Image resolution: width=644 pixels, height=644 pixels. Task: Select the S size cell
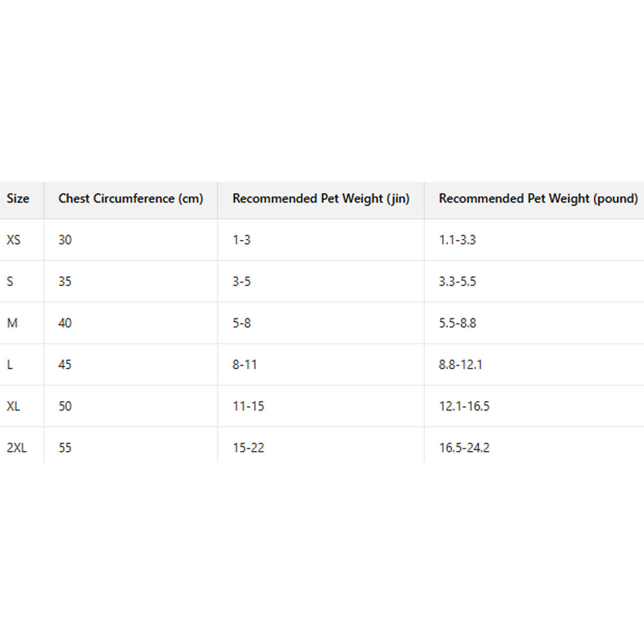[10, 281]
